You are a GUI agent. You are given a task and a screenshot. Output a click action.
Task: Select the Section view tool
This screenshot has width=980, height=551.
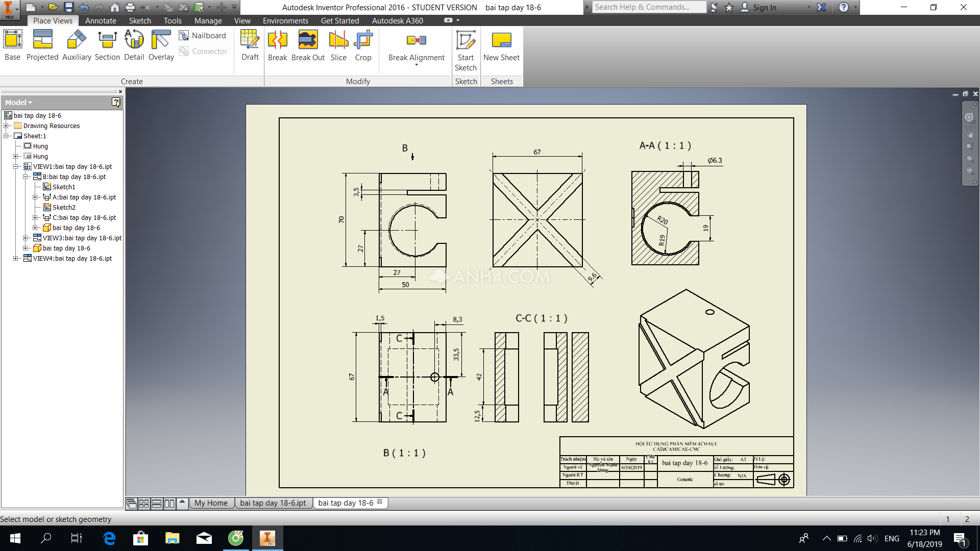pyautogui.click(x=107, y=45)
